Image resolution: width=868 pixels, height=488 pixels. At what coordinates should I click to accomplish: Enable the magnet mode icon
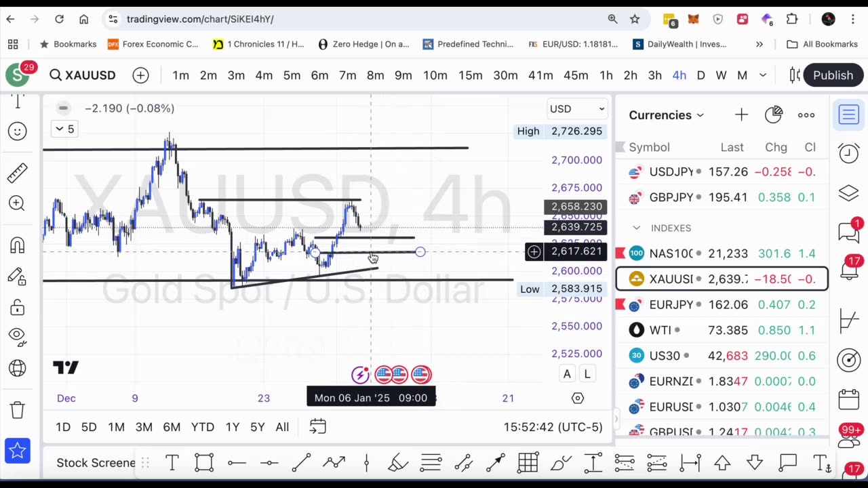click(17, 245)
